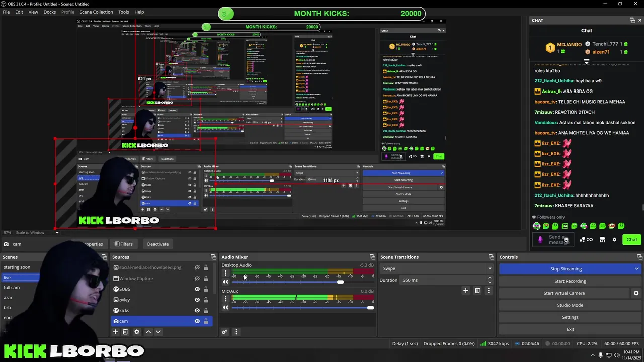Float the Chat dock window
This screenshot has width=644, height=362.
632,20
